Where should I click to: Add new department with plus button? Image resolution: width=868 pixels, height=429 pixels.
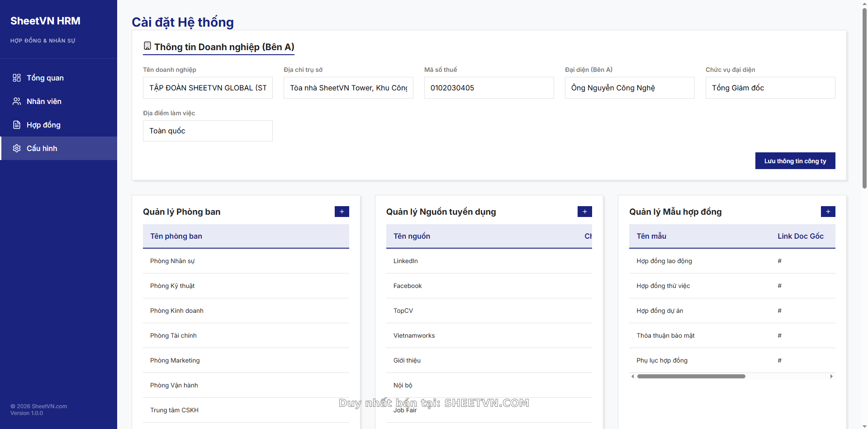pos(342,212)
